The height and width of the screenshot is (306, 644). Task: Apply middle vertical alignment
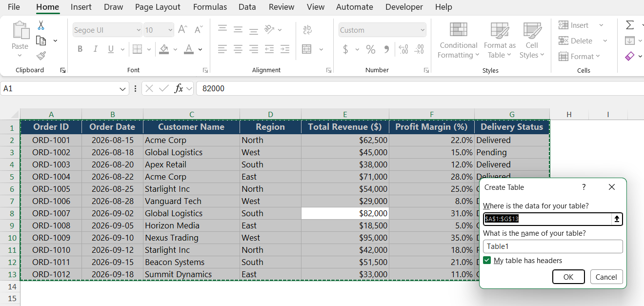pyautogui.click(x=238, y=29)
